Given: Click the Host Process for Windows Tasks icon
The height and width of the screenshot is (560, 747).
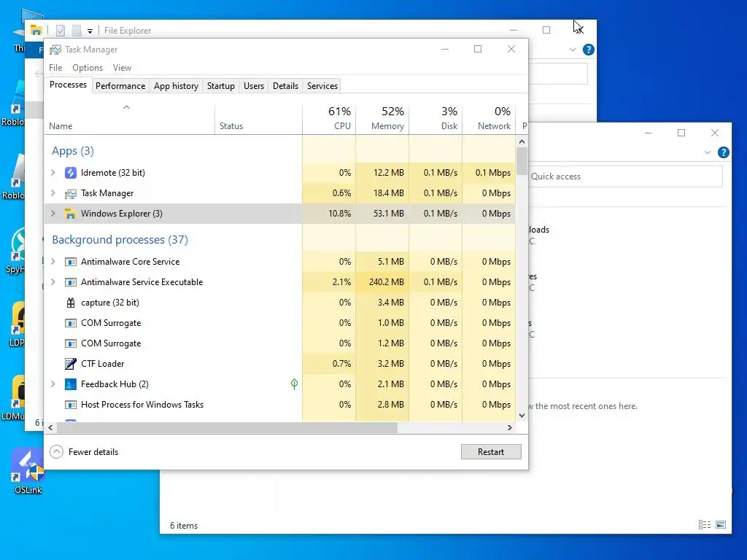Looking at the screenshot, I should pyautogui.click(x=71, y=405).
